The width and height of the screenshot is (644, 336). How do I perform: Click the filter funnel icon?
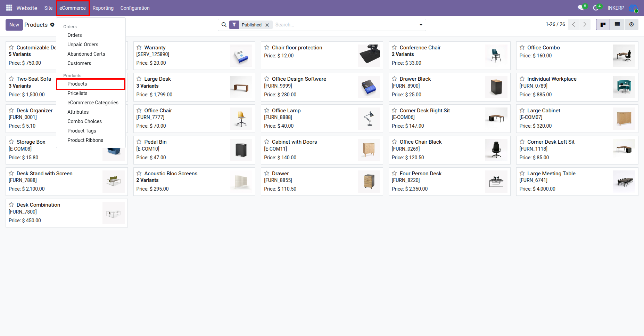tap(234, 25)
